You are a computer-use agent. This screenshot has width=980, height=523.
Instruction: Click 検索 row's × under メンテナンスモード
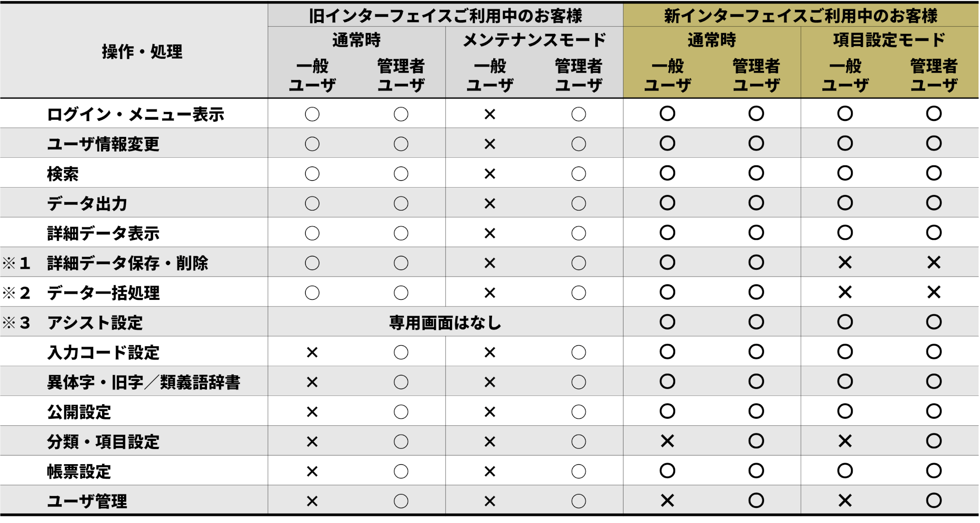490,174
